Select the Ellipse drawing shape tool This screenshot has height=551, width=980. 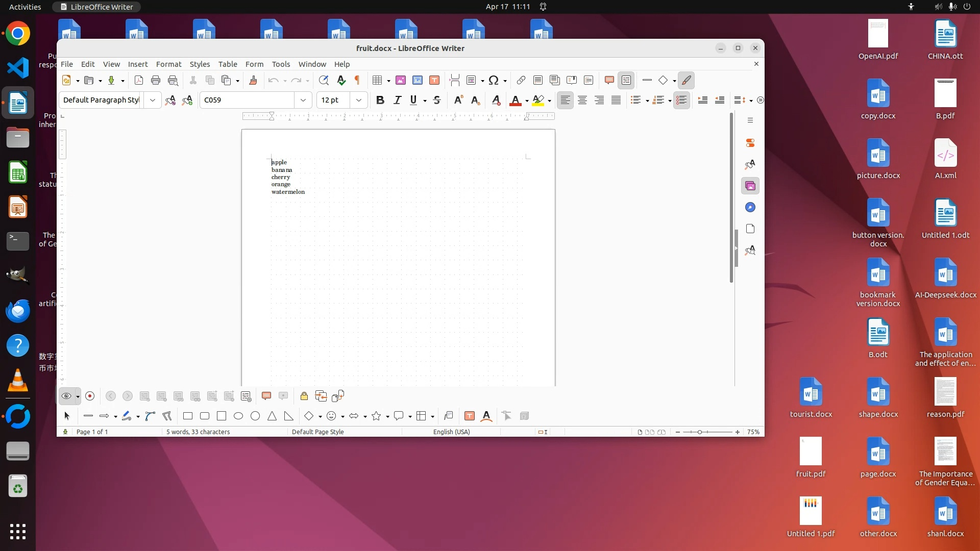coord(238,416)
